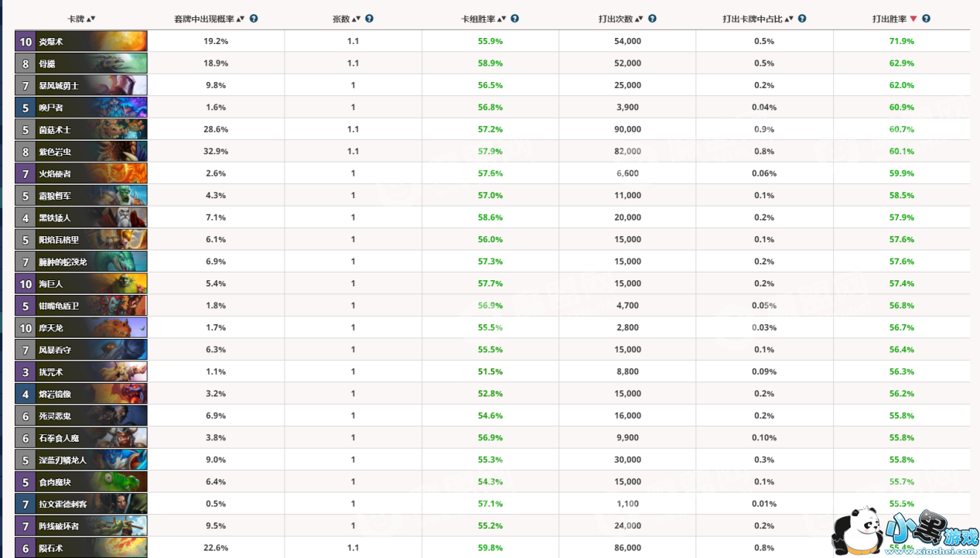Open the 拉文霍德刺客 card tile
This screenshot has height=558, width=980.
[81, 504]
